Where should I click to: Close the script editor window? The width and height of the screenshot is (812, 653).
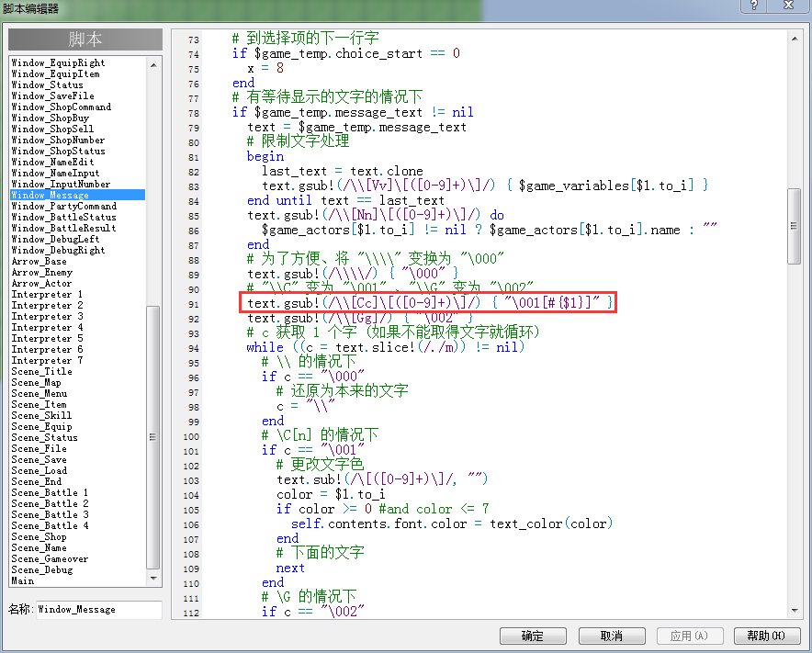(x=789, y=6)
